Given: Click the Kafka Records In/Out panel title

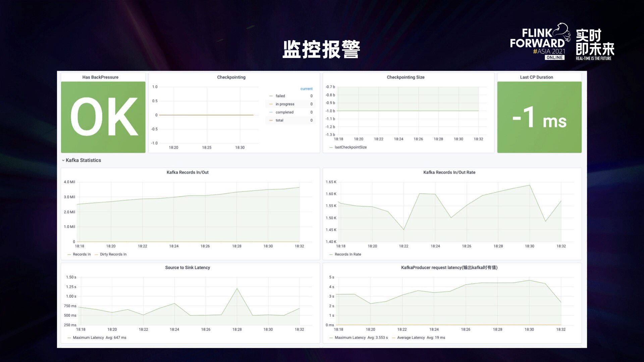Looking at the screenshot, I should (x=187, y=172).
